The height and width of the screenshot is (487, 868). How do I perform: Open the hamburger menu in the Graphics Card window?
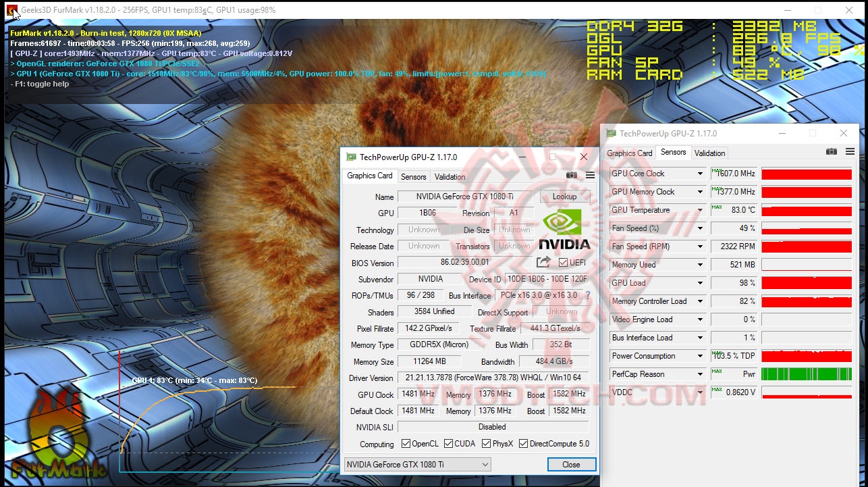(590, 176)
